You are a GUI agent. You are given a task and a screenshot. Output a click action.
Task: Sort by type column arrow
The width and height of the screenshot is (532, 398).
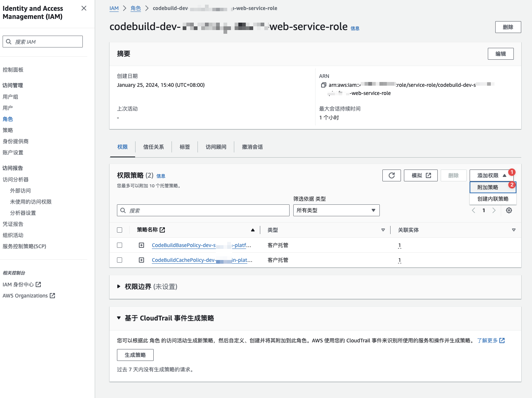point(383,230)
